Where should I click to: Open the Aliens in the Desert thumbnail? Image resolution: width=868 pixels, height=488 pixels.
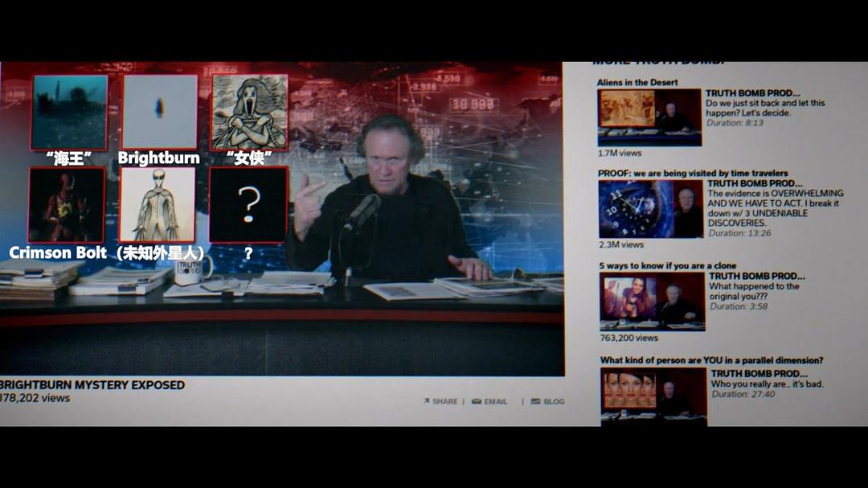649,117
